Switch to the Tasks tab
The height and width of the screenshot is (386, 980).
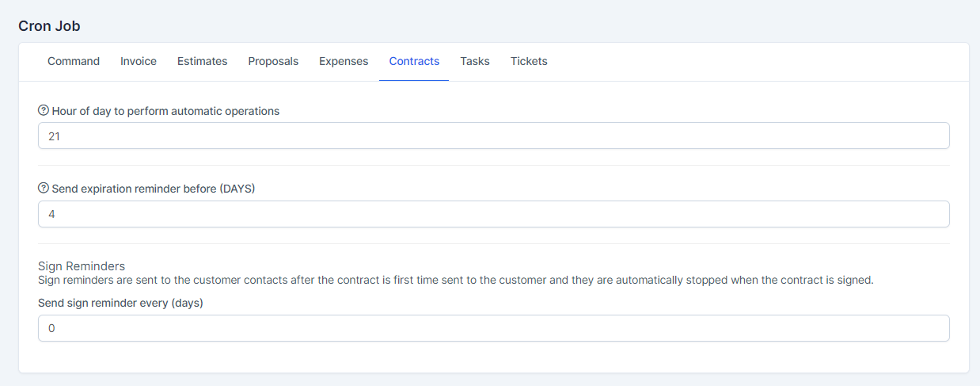point(475,61)
